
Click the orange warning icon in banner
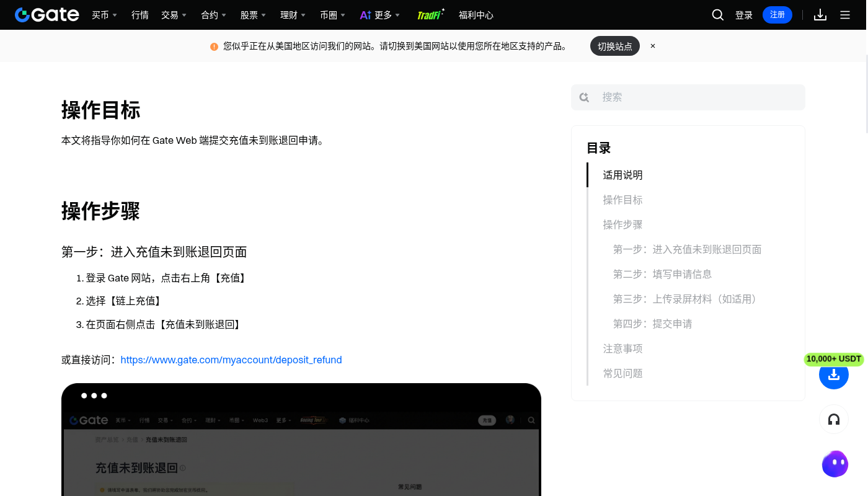(214, 46)
